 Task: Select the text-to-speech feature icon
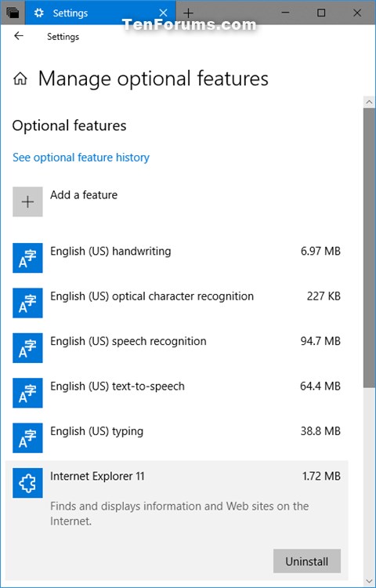[x=27, y=393]
